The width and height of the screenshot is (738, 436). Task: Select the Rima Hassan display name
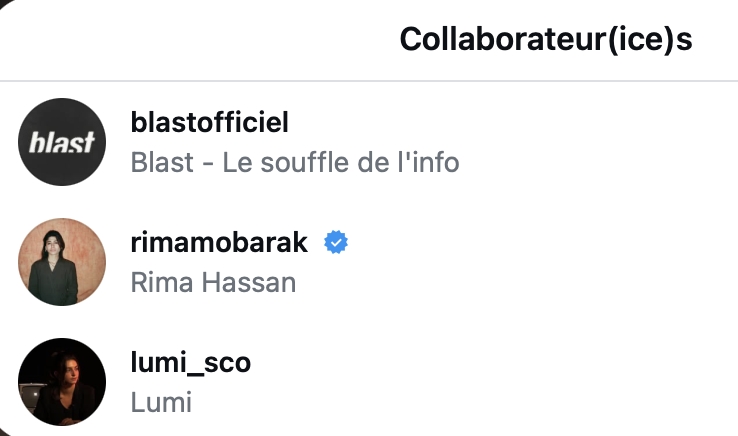(213, 283)
